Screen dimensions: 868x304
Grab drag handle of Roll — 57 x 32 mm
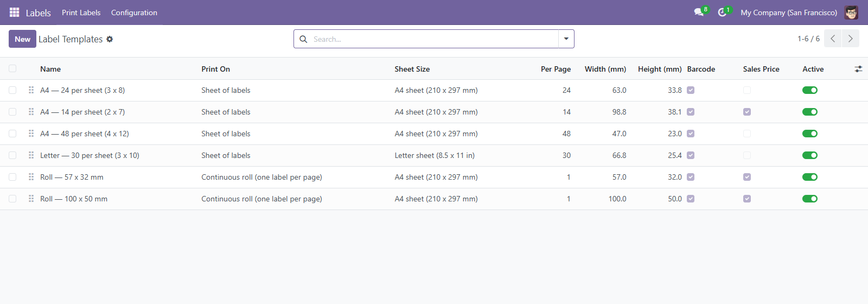coord(31,177)
